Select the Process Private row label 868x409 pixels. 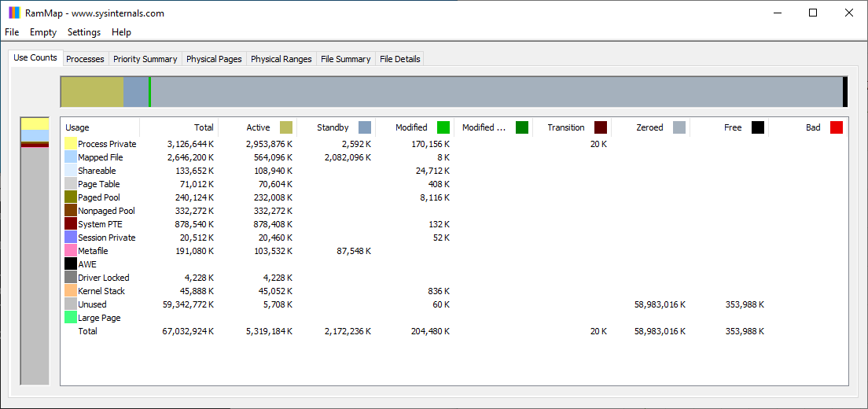click(107, 144)
